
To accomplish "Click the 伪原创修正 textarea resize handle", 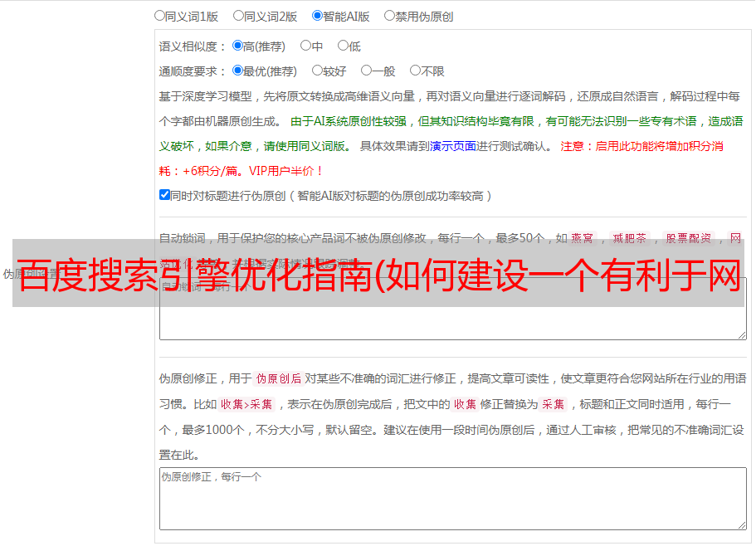I will [742, 525].
